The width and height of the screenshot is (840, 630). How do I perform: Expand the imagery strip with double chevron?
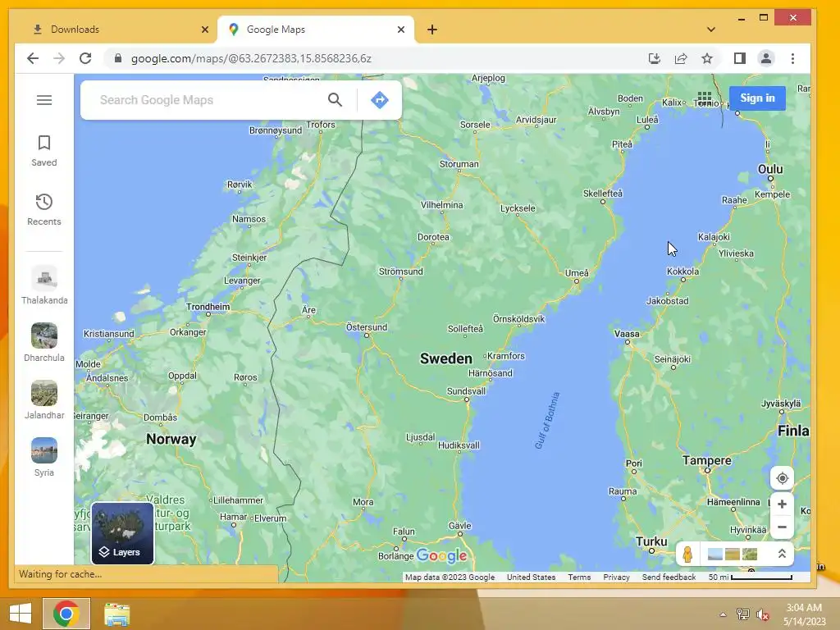click(x=782, y=554)
